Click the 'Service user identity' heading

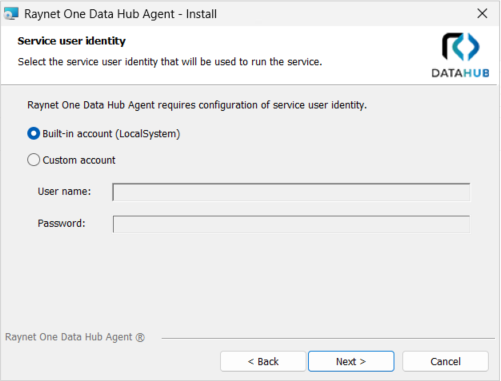tap(72, 41)
